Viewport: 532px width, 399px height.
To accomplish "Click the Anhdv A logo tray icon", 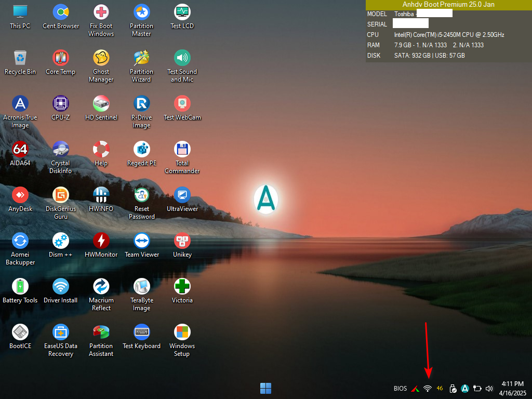I will pos(465,389).
